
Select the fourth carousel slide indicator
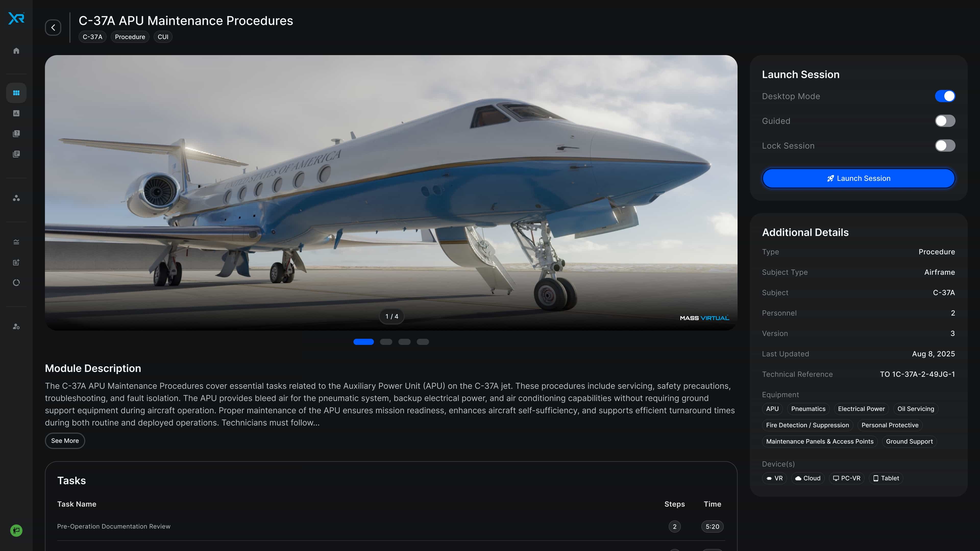pyautogui.click(x=423, y=342)
